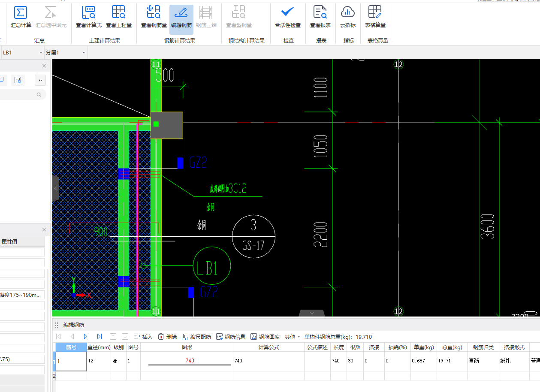The width and height of the screenshot is (540, 392).
Task: Click 长度 cell showing 740
Action: [339, 361]
